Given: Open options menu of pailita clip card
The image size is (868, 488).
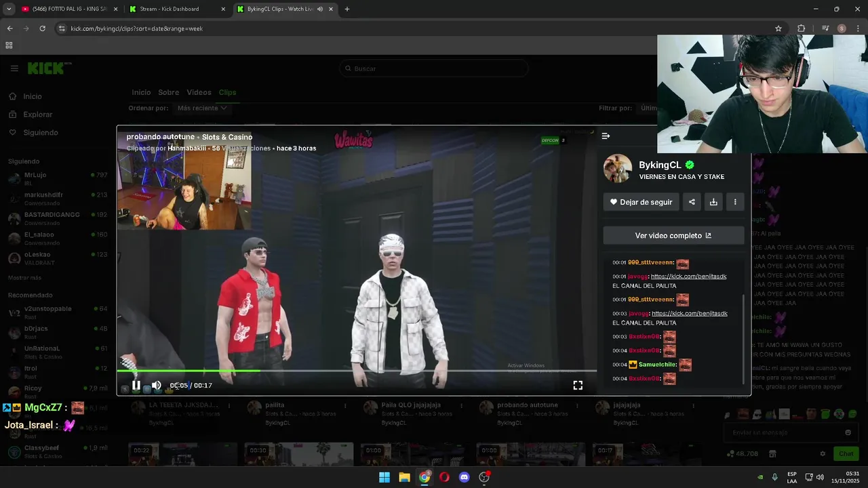Looking at the screenshot, I should click(345, 406).
